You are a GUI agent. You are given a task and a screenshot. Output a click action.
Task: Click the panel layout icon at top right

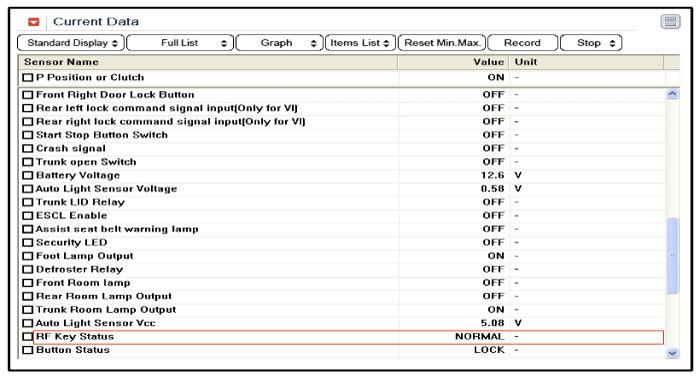670,21
